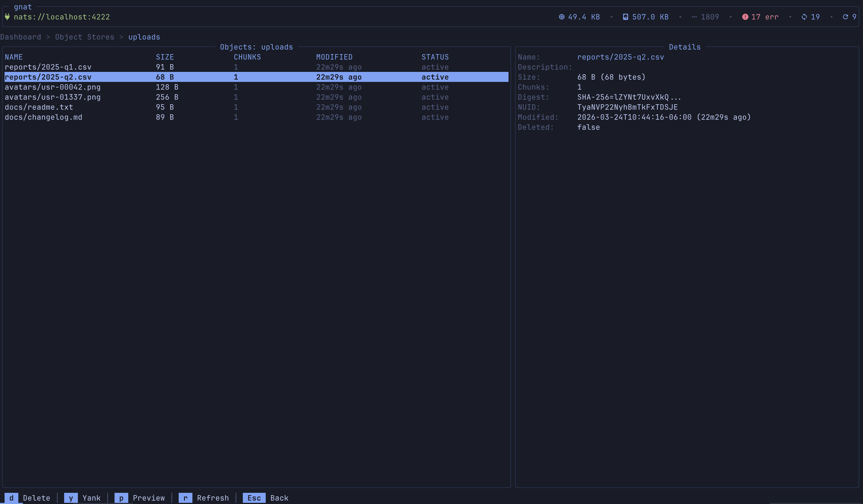The height and width of the screenshot is (504, 863).
Task: Click the sync arrows icon beside 19
Action: (x=804, y=17)
